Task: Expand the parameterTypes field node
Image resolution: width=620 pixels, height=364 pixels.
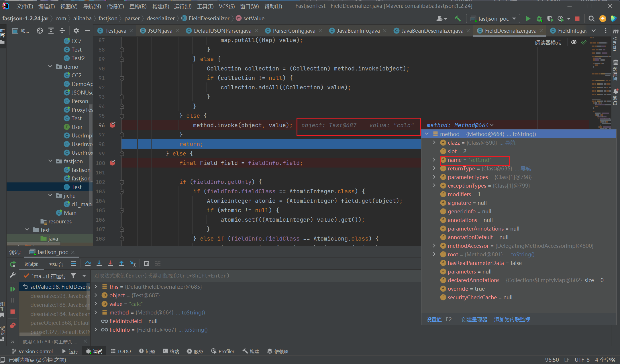Action: [434, 177]
